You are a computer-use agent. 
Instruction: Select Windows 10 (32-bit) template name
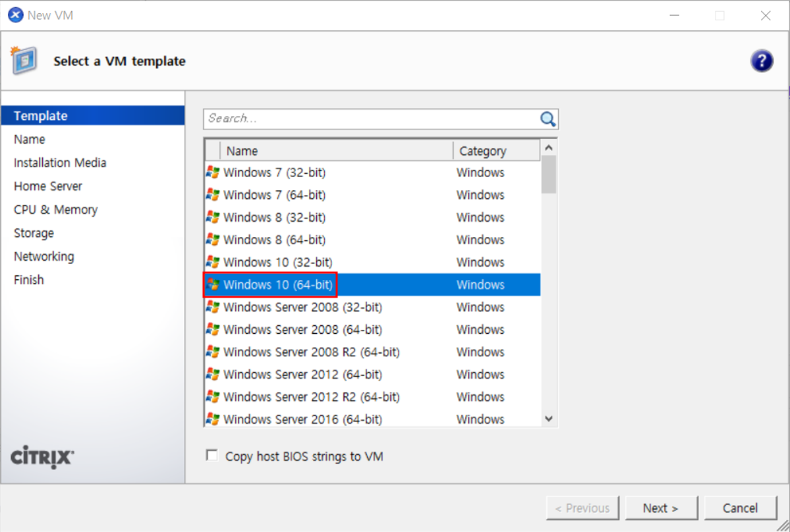tap(277, 262)
